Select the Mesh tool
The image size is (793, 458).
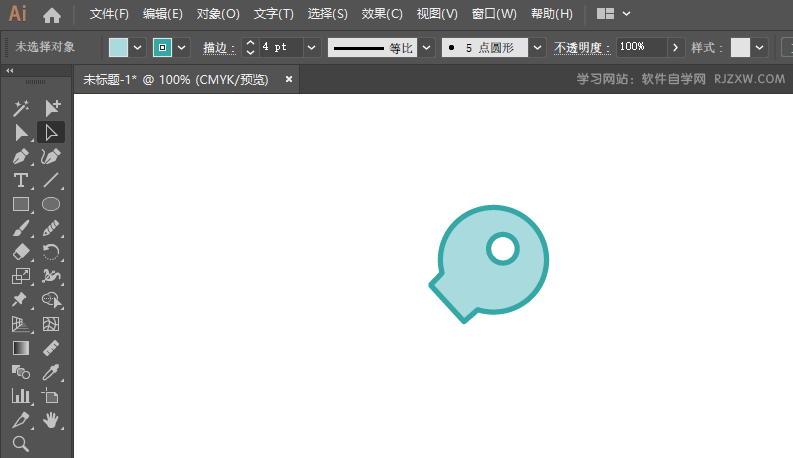(x=51, y=324)
